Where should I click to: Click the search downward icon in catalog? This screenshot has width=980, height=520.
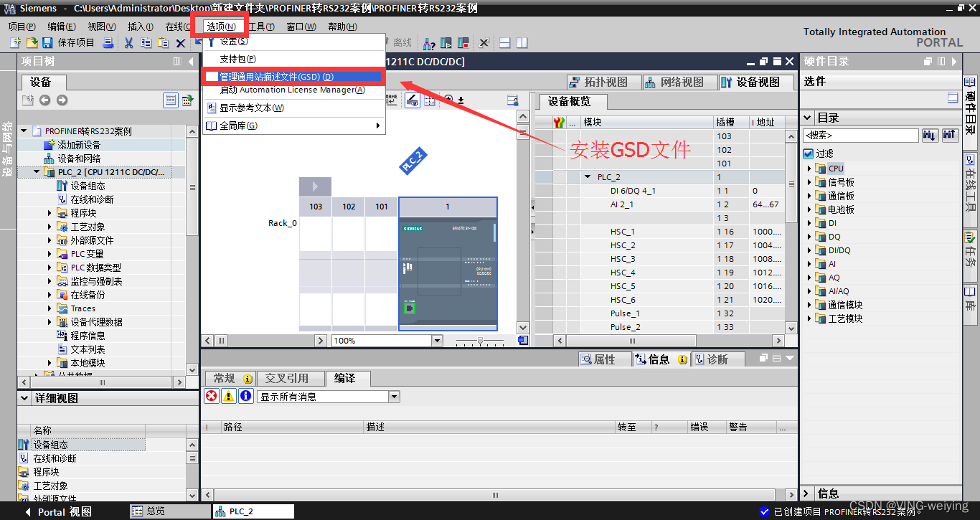(930, 135)
